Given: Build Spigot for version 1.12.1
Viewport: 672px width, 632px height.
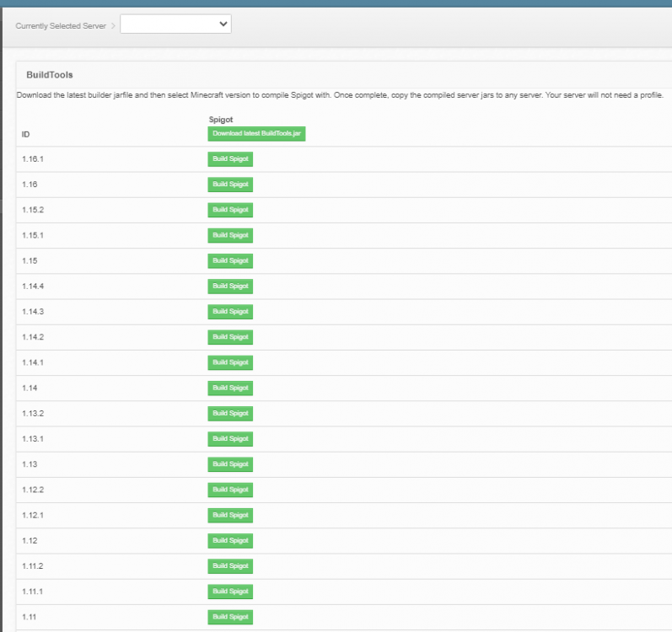Looking at the screenshot, I should tap(230, 515).
